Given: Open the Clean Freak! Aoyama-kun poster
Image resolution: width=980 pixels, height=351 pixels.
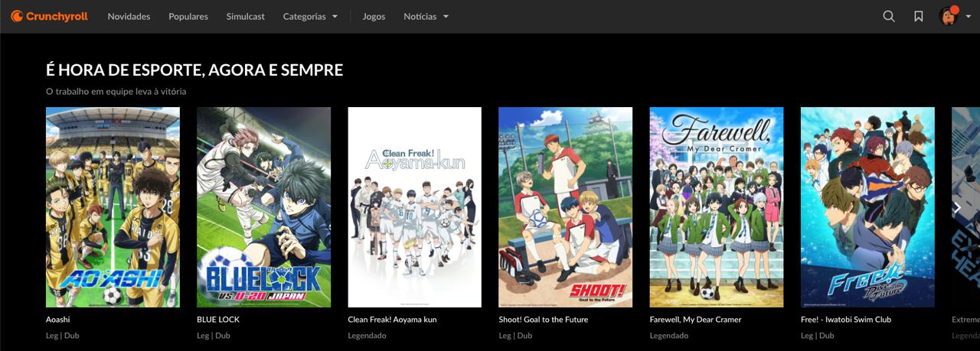Looking at the screenshot, I should click(414, 206).
